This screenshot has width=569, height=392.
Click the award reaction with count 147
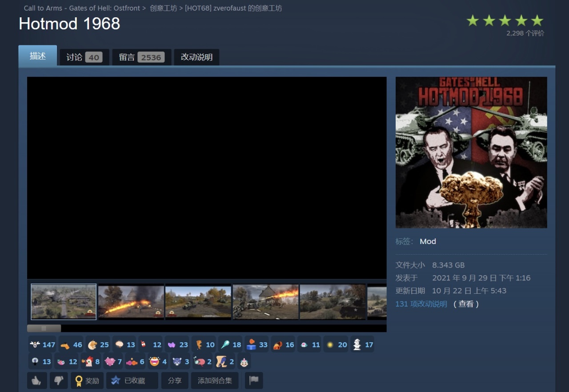43,344
